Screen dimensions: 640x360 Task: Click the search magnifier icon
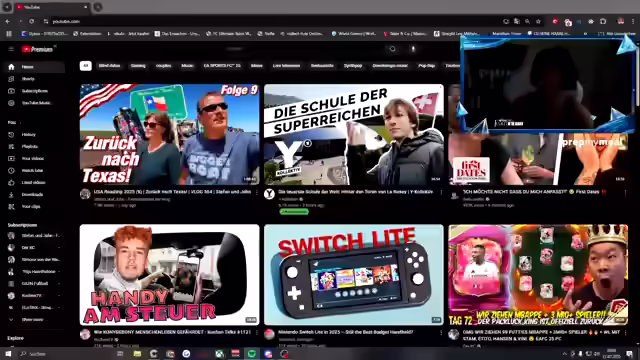click(x=392, y=49)
